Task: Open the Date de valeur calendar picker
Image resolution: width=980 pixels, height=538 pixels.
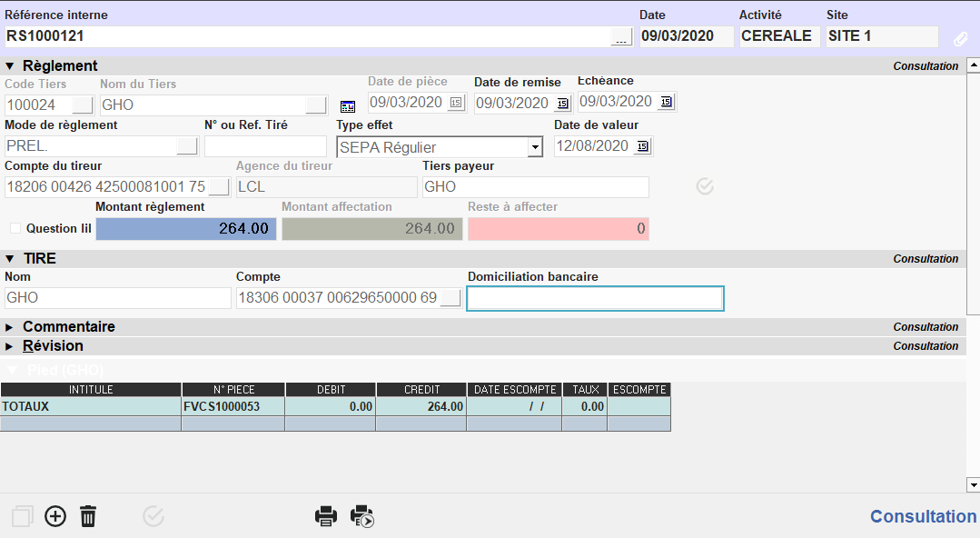Action: tap(643, 146)
